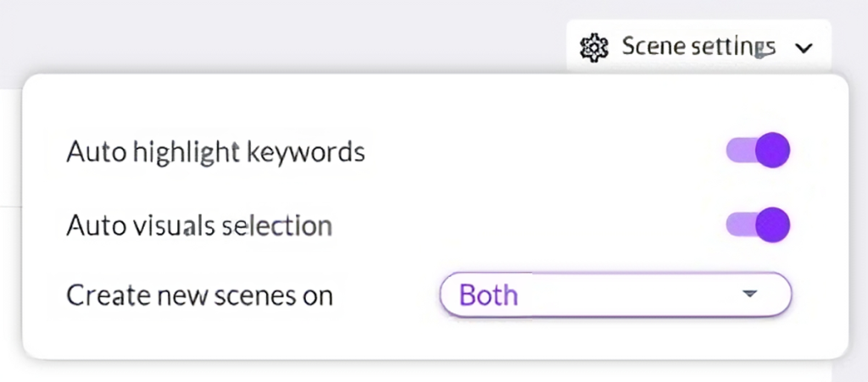This screenshot has height=382, width=868.
Task: Select the 'Both' value text in dropdown
Action: (488, 296)
